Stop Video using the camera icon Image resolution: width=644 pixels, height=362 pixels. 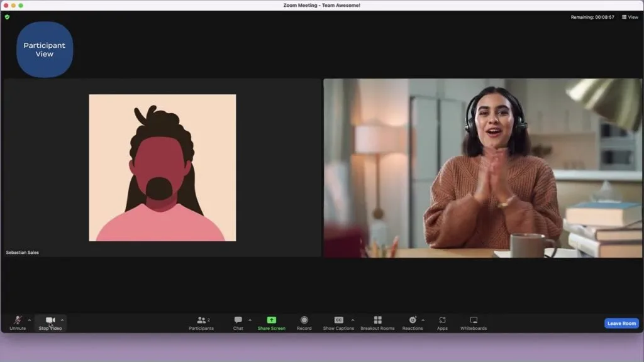(x=50, y=321)
